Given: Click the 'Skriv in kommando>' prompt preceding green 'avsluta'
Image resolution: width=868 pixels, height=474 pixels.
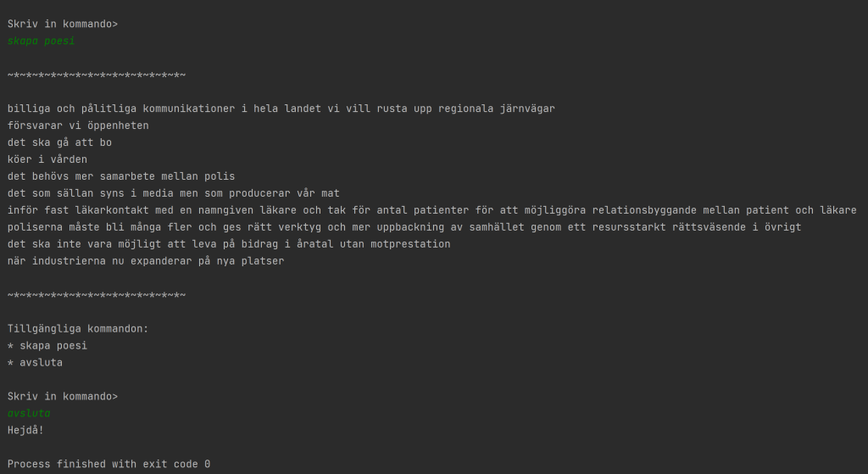Looking at the screenshot, I should (x=63, y=396).
